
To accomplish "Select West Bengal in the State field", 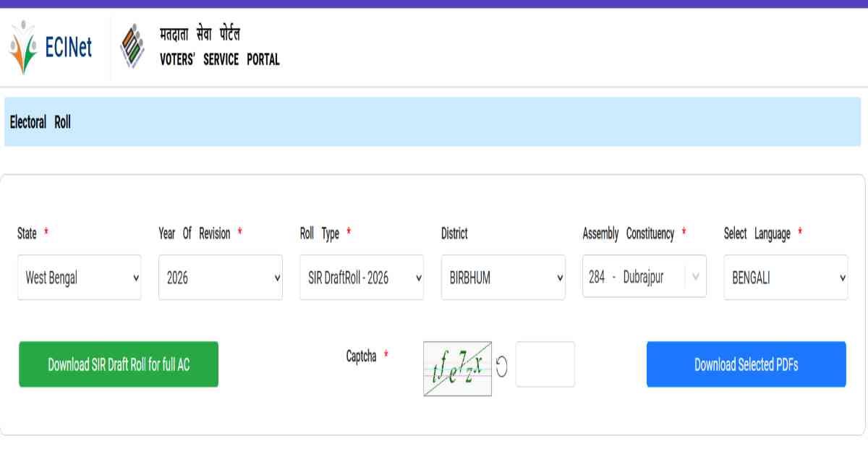I will coord(79,277).
